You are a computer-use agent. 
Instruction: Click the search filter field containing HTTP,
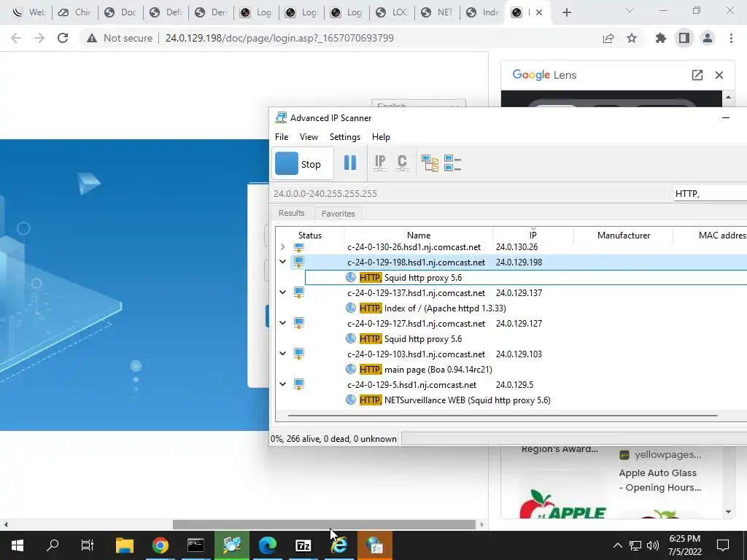click(710, 193)
